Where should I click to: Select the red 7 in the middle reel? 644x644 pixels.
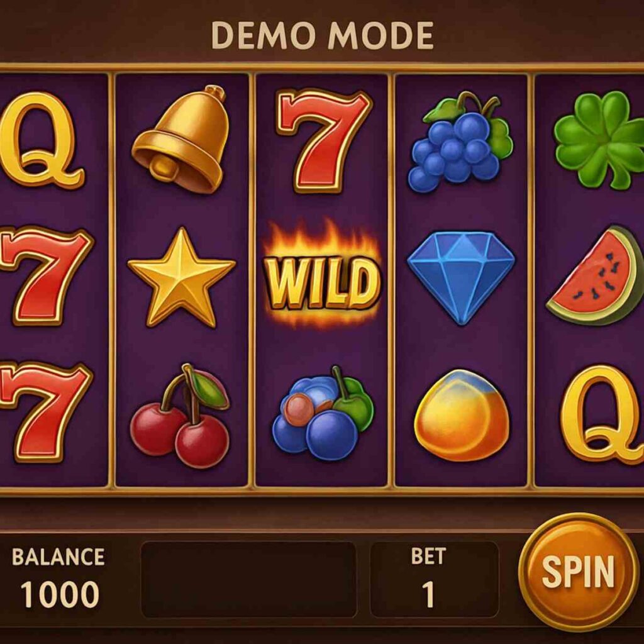[324, 141]
